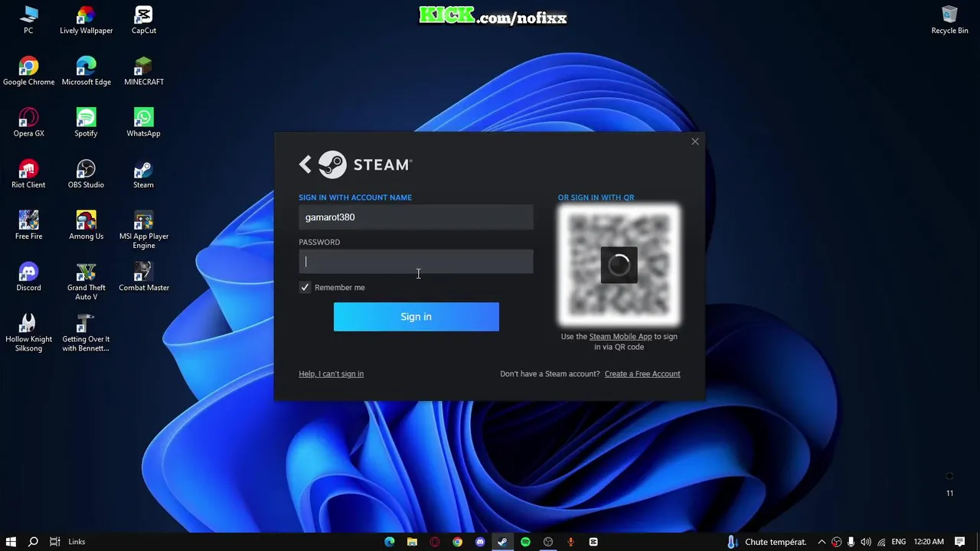Select the Combat Master desktop shortcut

tap(143, 276)
